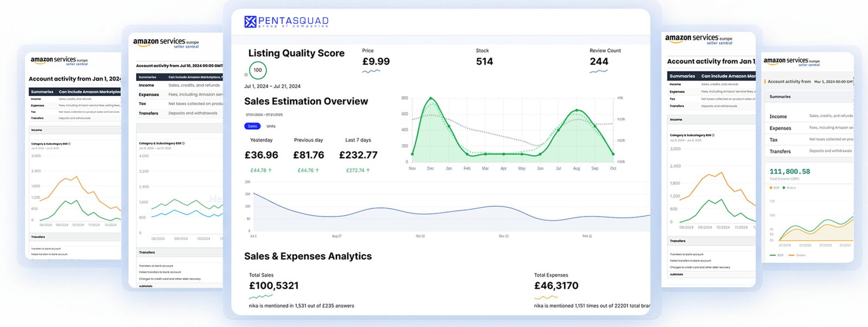
Task: Click the orange sparkline under Total Expenses
Action: (546, 297)
